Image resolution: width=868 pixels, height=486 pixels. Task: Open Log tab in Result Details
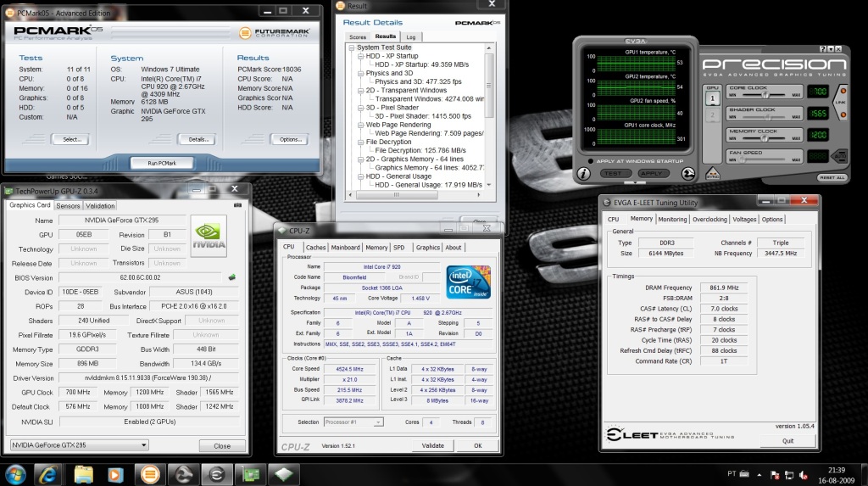(x=411, y=37)
